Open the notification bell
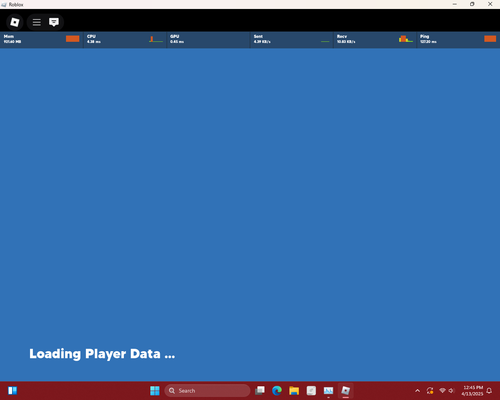The image size is (500, 400). [489, 391]
